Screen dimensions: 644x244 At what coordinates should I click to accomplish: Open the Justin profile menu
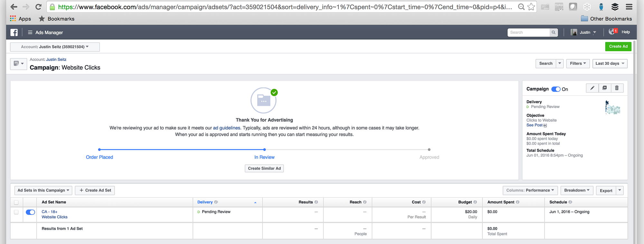pos(583,32)
